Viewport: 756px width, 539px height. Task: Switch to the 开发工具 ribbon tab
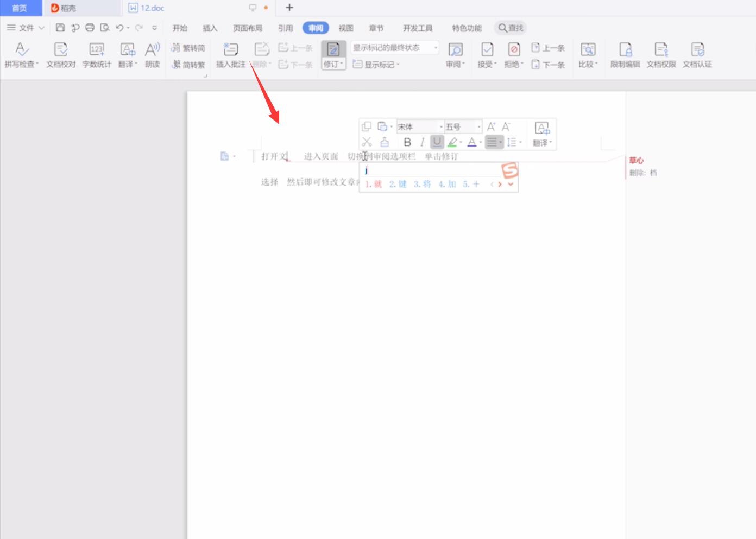click(x=418, y=28)
